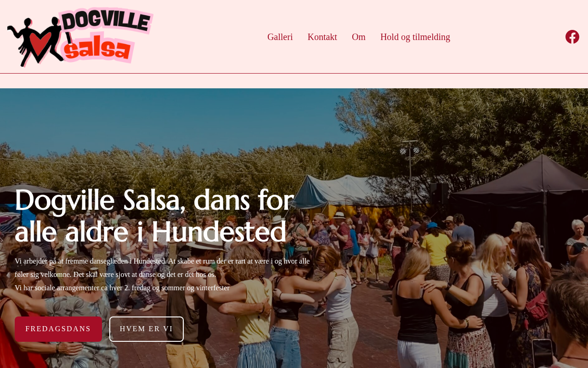Select the Om menu item
This screenshot has height=368, width=588.
pos(359,37)
